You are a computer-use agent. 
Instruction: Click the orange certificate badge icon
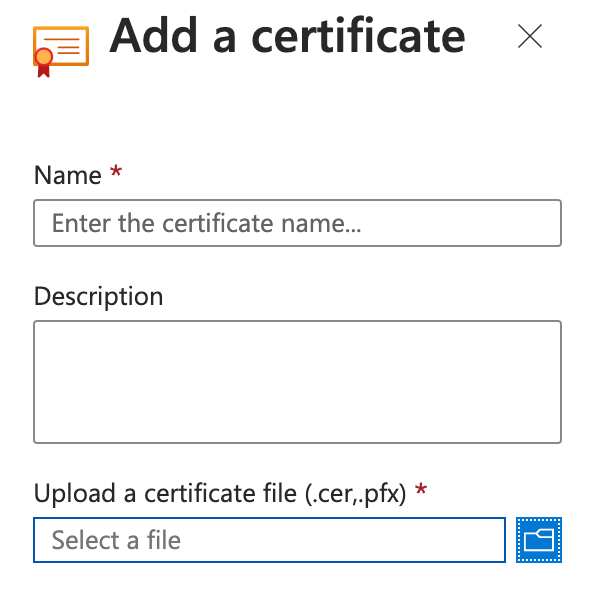(61, 51)
